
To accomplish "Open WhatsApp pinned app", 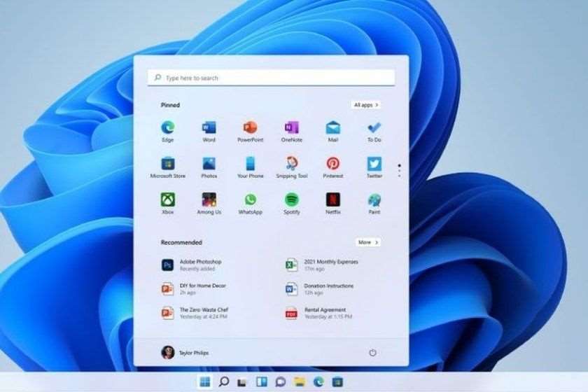I will 250,204.
